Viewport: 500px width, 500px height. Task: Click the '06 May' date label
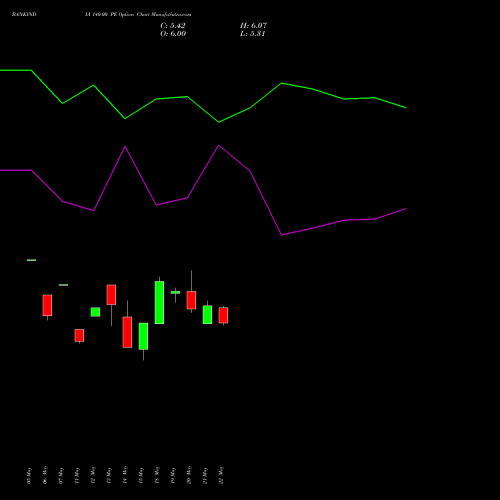pos(45,475)
